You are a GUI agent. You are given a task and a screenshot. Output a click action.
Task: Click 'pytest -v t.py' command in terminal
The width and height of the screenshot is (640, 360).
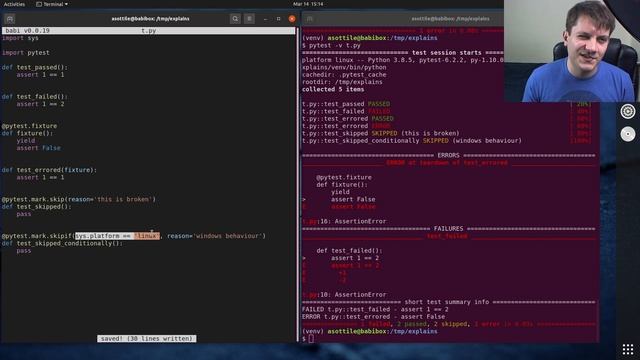(x=335, y=45)
